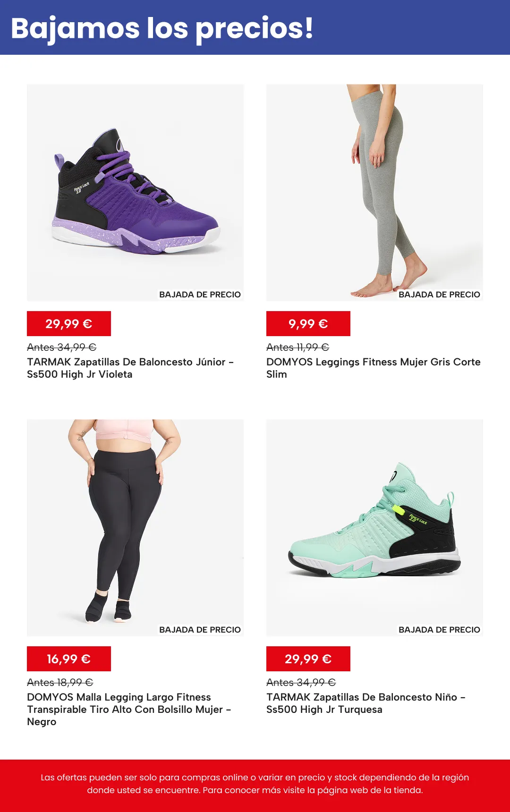Screen dimensions: 510x812
Task: Click the Antes 11,99 € old price text
Action: (298, 347)
